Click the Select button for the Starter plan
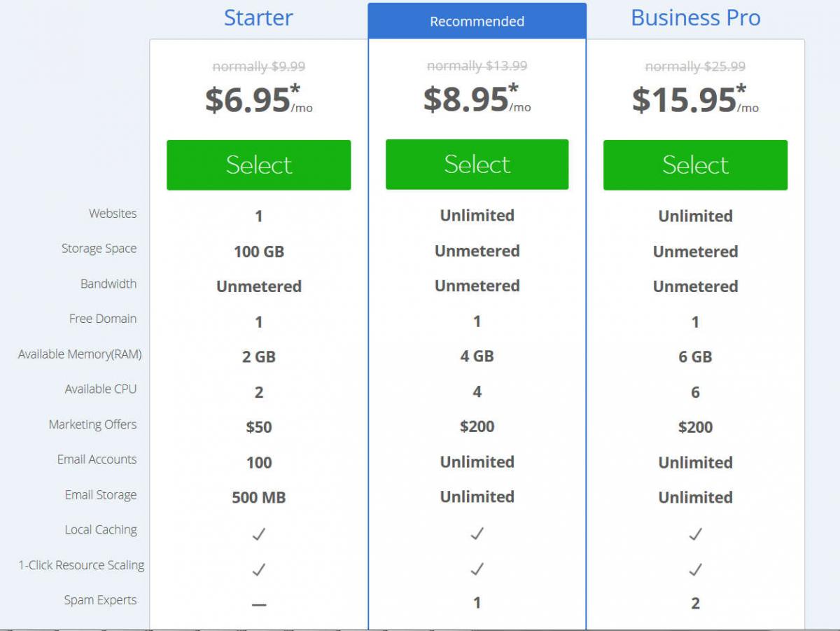The image size is (840, 631). 258,165
